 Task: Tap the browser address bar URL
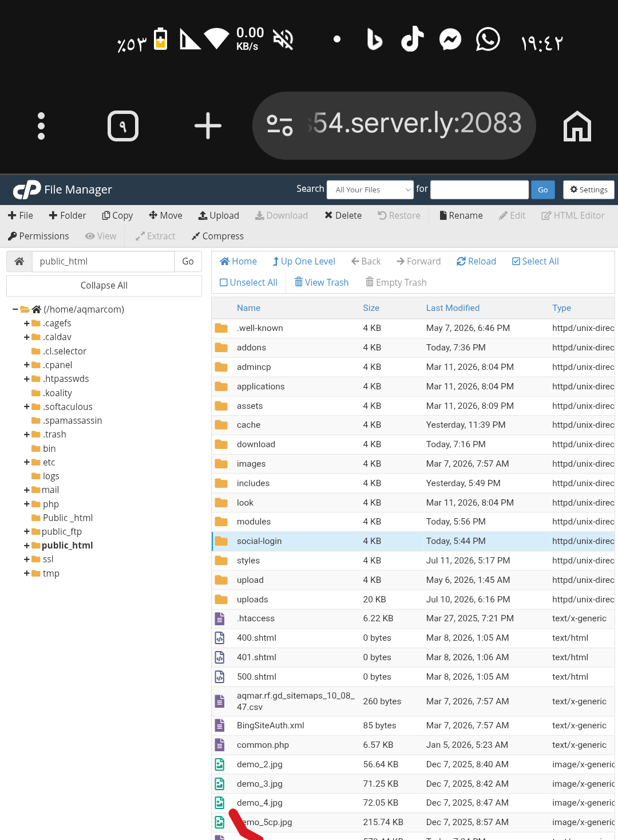coord(415,124)
